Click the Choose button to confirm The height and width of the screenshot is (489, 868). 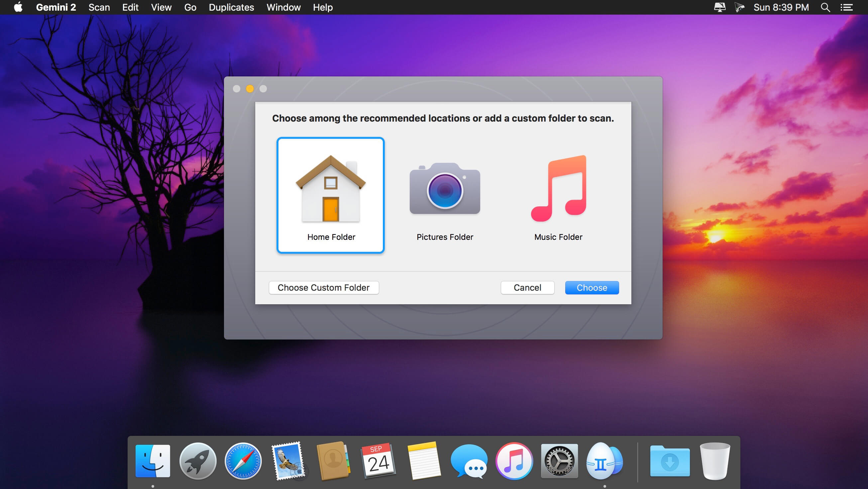point(592,288)
